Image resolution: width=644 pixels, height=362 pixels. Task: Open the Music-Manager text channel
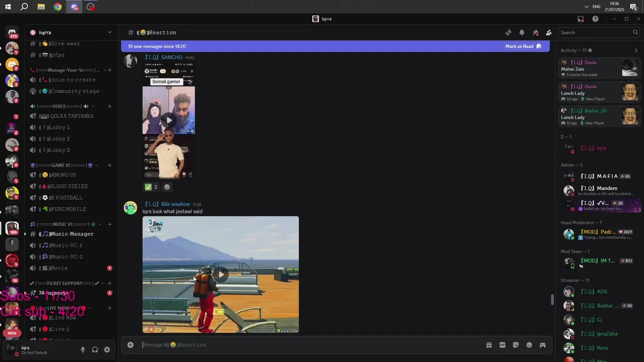(71, 234)
